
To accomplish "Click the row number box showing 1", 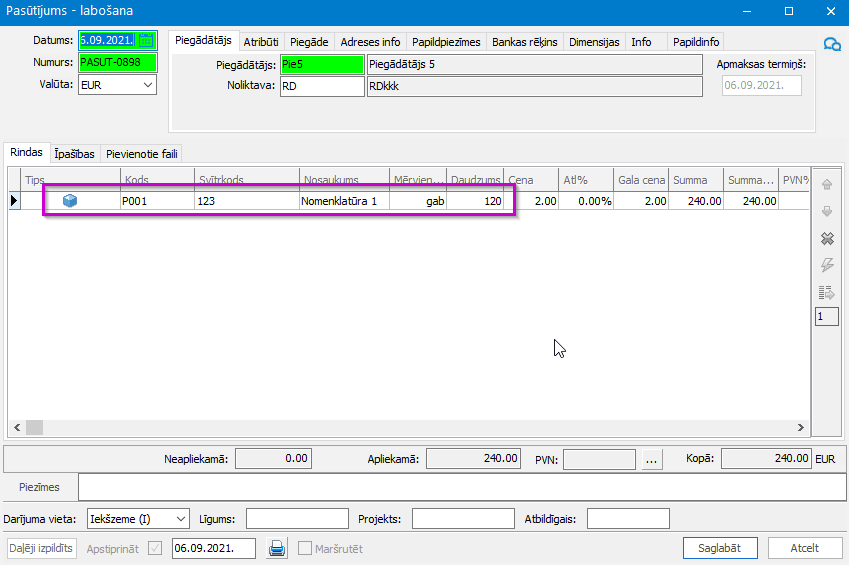I will 826,317.
